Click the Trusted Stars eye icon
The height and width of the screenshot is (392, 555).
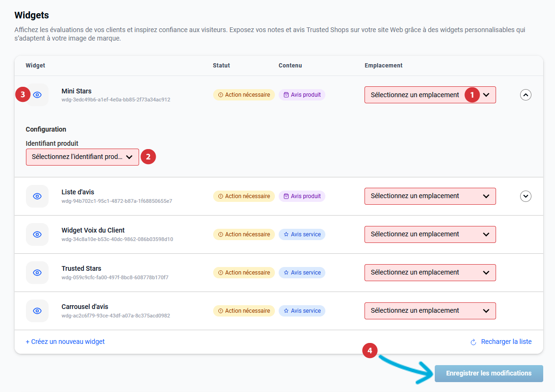point(37,273)
